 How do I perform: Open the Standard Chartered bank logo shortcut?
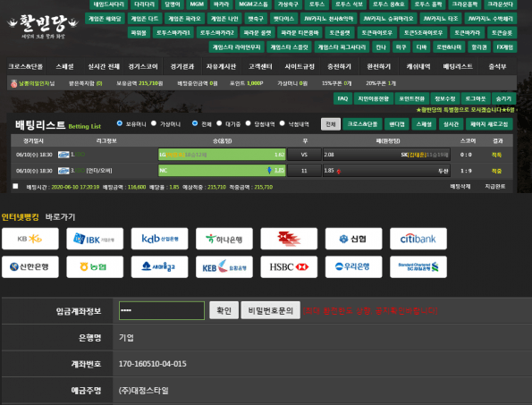[418, 267]
